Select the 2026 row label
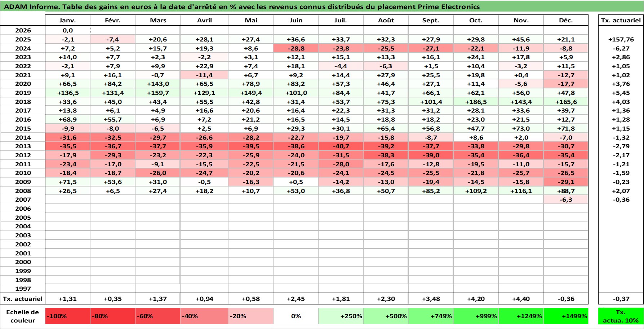Viewport: 644px width, 329px height. coord(23,31)
